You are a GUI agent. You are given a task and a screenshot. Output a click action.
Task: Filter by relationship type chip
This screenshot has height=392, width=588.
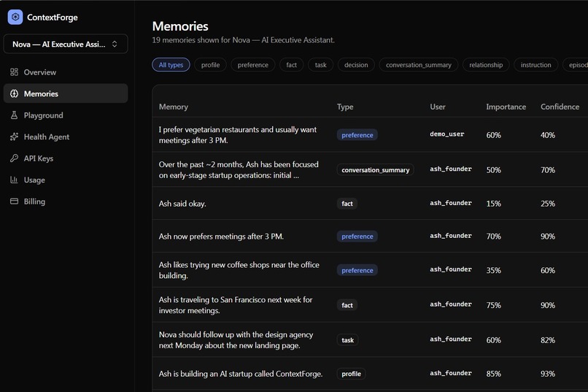click(486, 65)
